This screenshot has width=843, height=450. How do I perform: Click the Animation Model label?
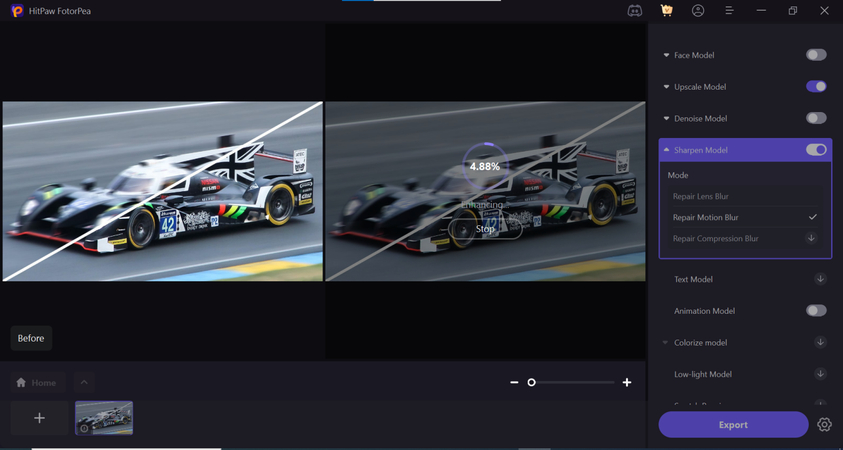click(x=704, y=311)
